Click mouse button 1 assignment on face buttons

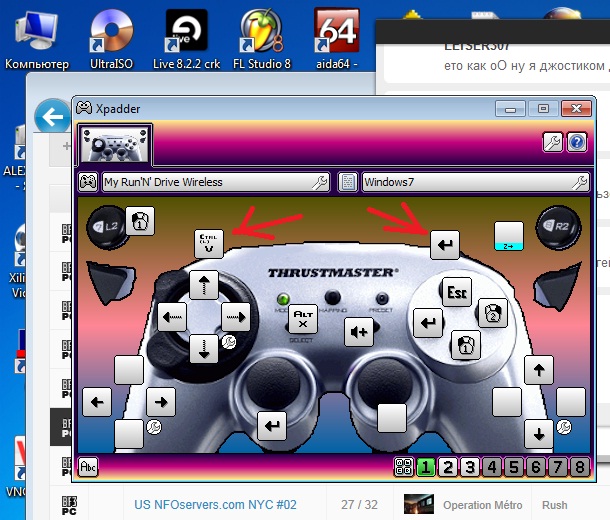pos(466,345)
